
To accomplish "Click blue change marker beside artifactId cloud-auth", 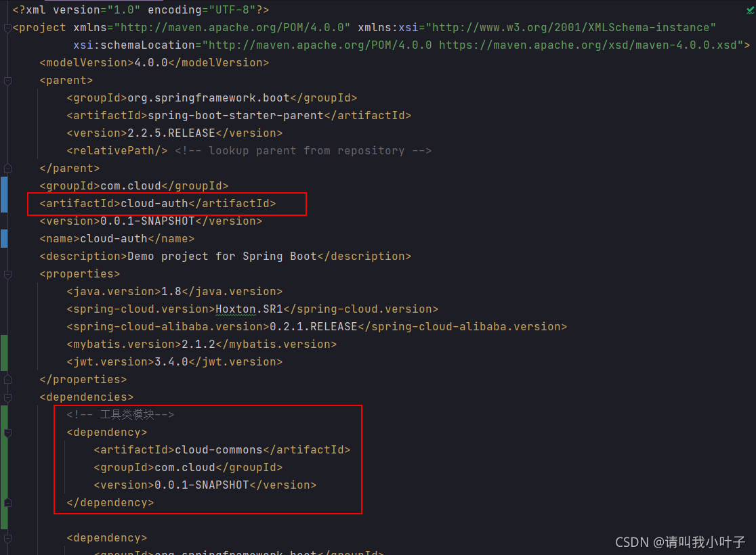I will [x=4, y=195].
